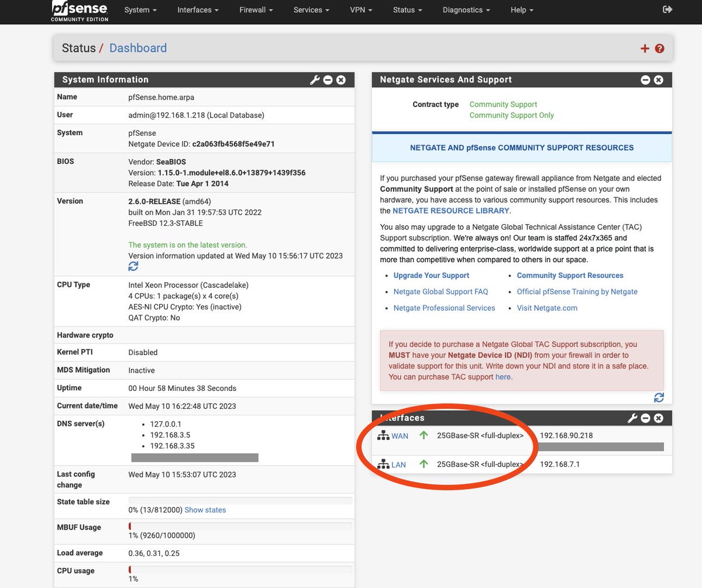The width and height of the screenshot is (702, 588).
Task: Open the Diagnostics dropdown menu
Action: point(466,10)
